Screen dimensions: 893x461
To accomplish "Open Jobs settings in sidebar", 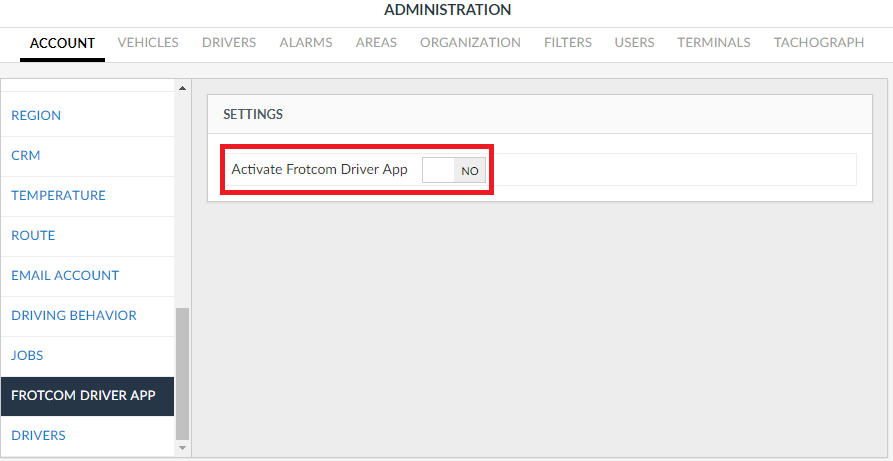I will pyautogui.click(x=27, y=356).
